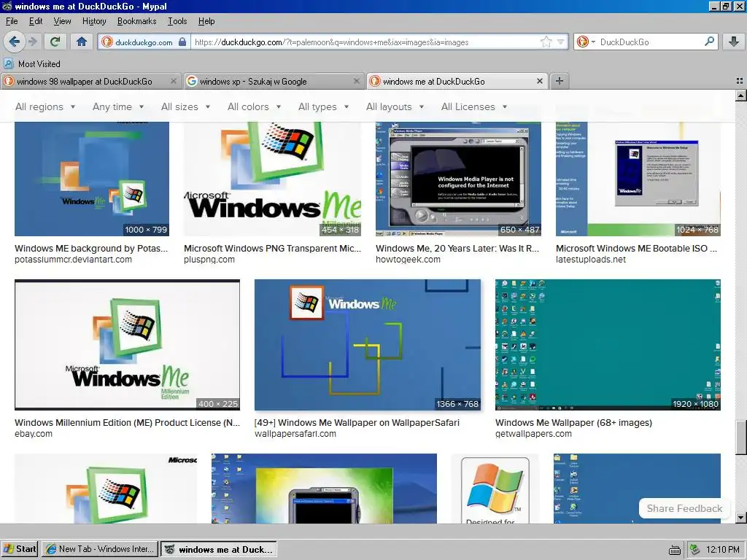Open the Windows Media Player screenshot thumbnail

(458, 179)
